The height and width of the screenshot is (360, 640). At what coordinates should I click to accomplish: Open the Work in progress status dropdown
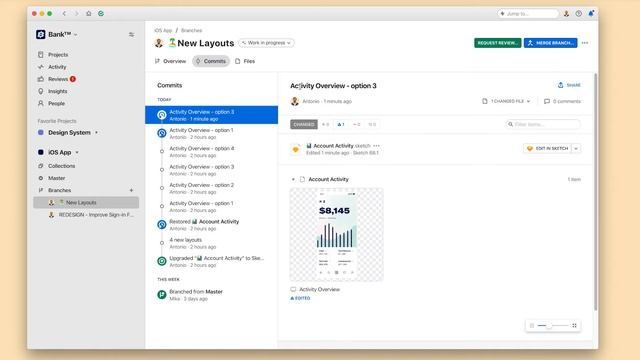[266, 43]
